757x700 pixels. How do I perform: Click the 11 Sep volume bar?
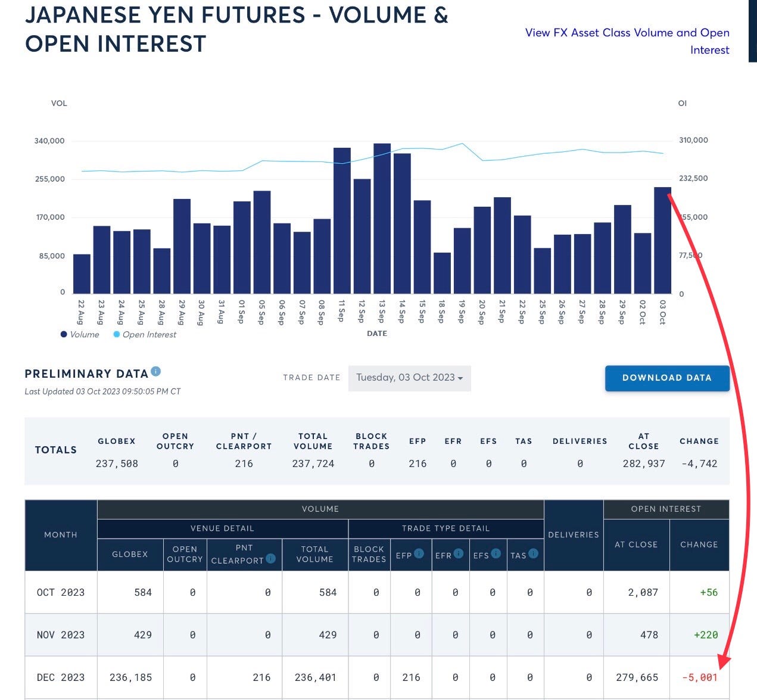click(342, 221)
